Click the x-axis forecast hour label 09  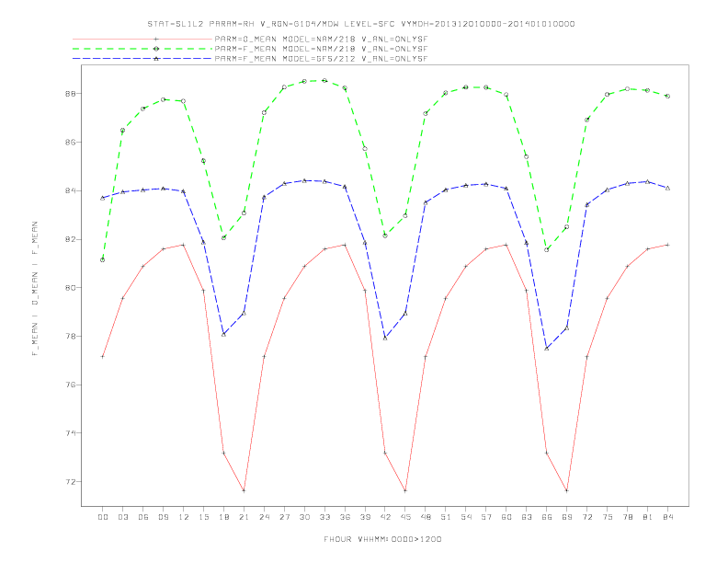pos(164,517)
